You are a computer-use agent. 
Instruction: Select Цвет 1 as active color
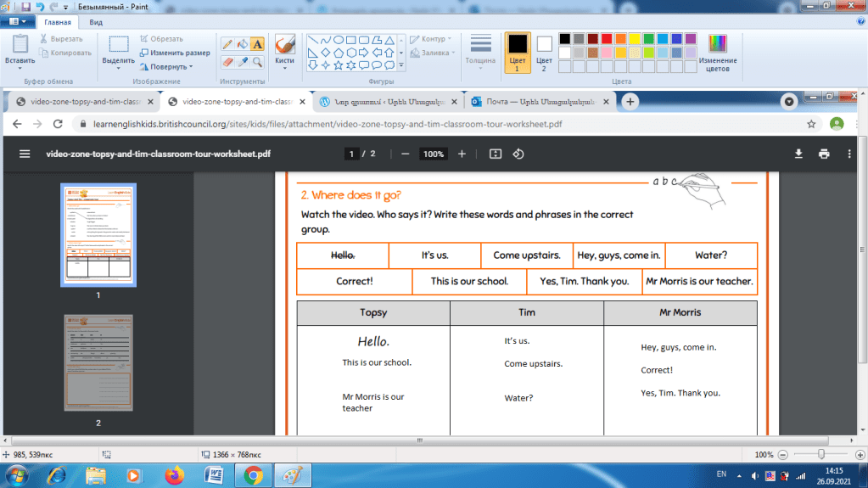[x=517, y=51]
